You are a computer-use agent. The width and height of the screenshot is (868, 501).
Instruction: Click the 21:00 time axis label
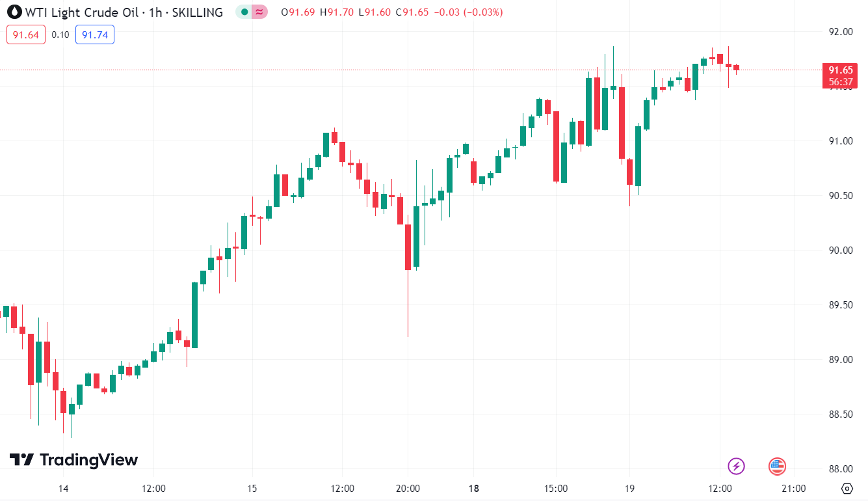pos(793,489)
